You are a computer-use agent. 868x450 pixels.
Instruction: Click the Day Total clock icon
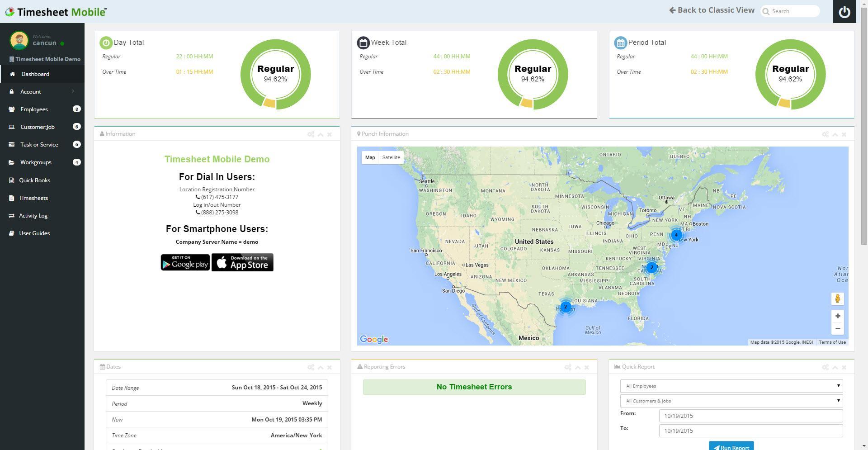pyautogui.click(x=106, y=43)
